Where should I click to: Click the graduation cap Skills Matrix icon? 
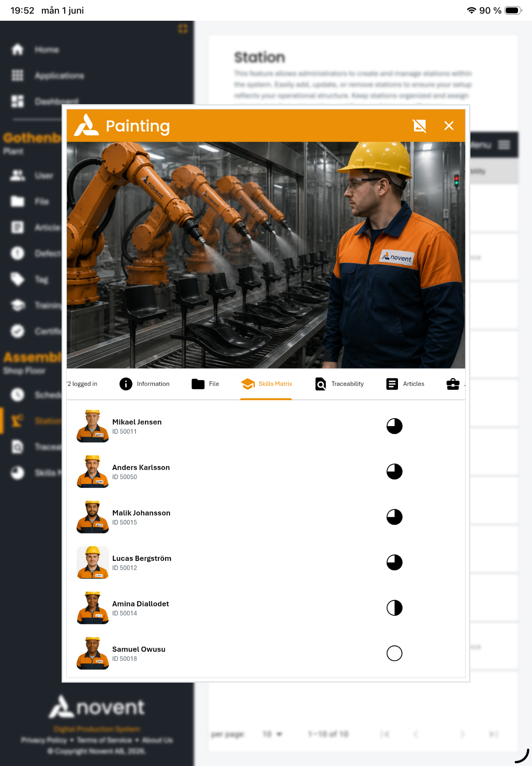248,384
